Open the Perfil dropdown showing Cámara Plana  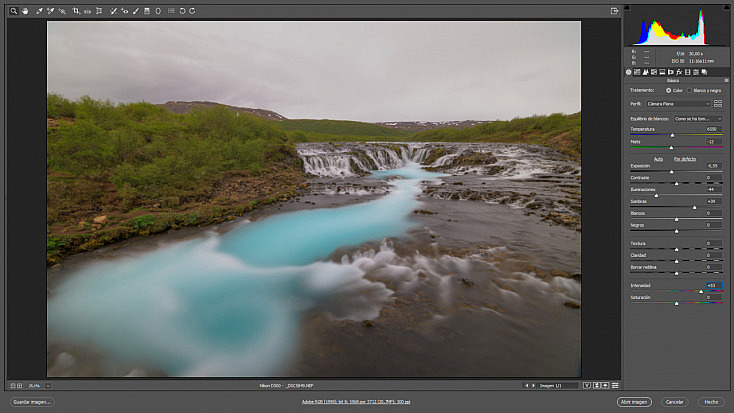tap(678, 104)
